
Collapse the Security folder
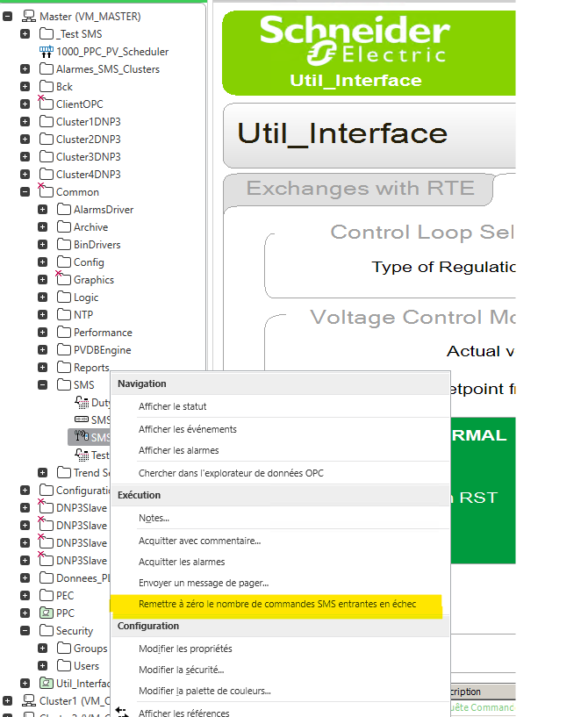coord(25,630)
